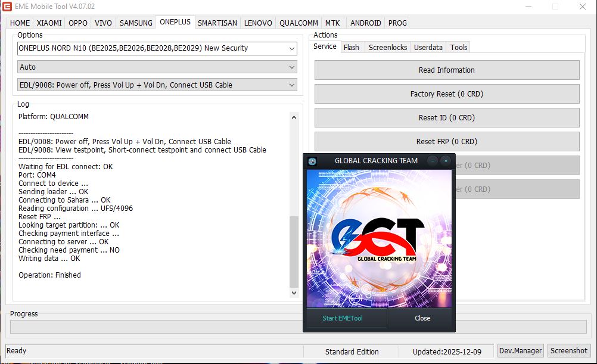597x364 pixels.
Task: Open the SAMSUNG brand tab
Action: coord(136,23)
